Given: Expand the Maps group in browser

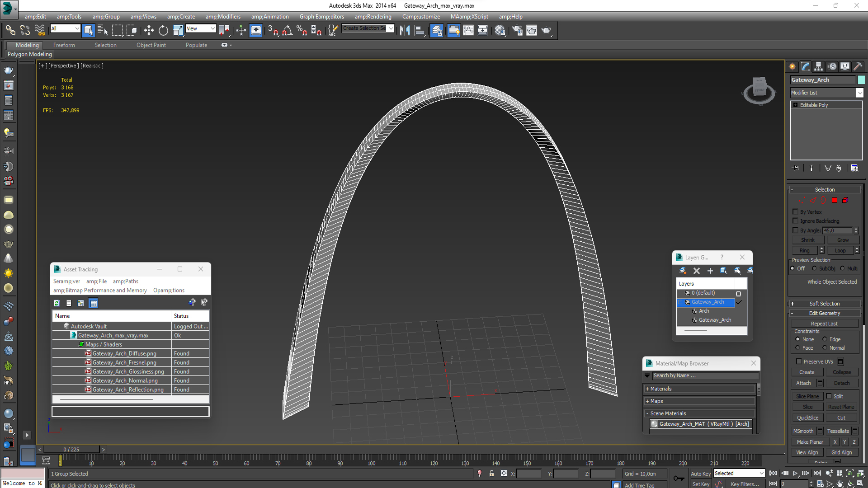Looking at the screenshot, I should point(699,401).
